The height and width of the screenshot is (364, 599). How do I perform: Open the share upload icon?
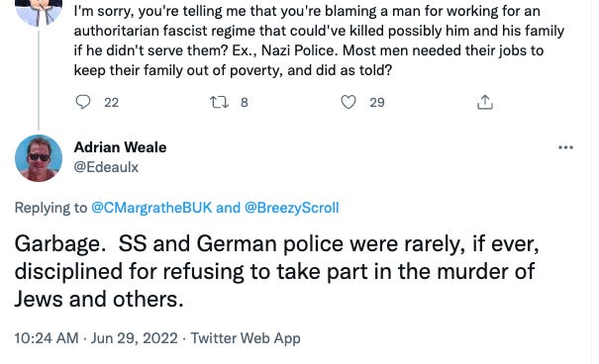point(485,102)
